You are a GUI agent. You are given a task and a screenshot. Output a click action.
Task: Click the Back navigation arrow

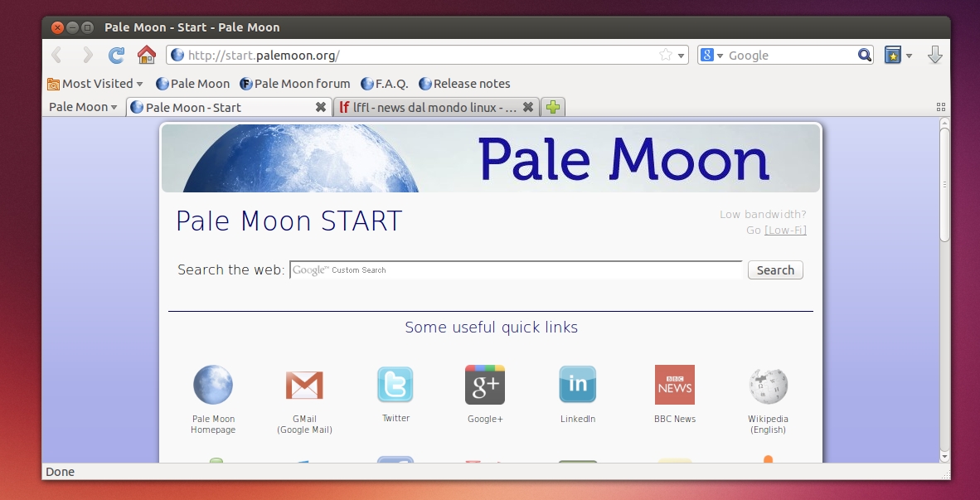57,55
